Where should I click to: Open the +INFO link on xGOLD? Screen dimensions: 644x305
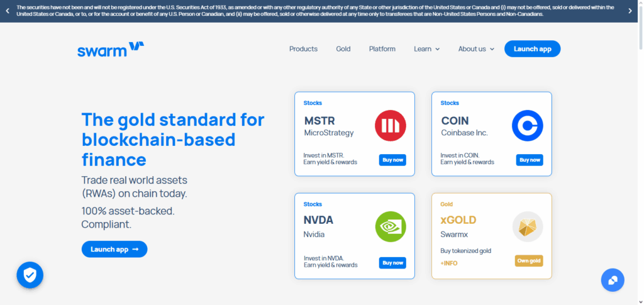449,263
